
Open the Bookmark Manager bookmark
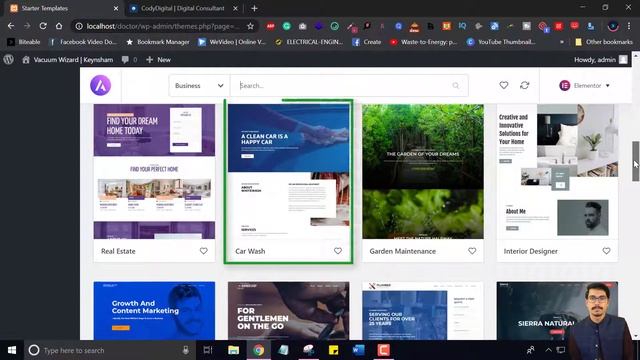(158, 42)
